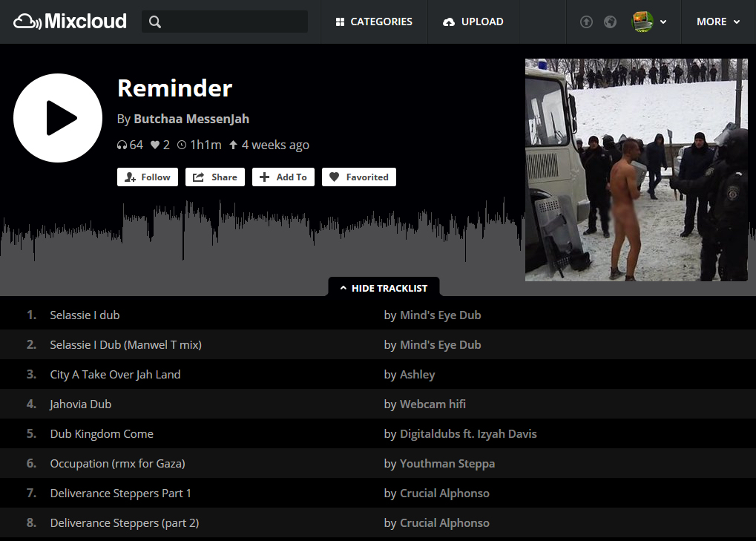
Task: Expand the profile avatar dropdown arrow
Action: click(663, 22)
